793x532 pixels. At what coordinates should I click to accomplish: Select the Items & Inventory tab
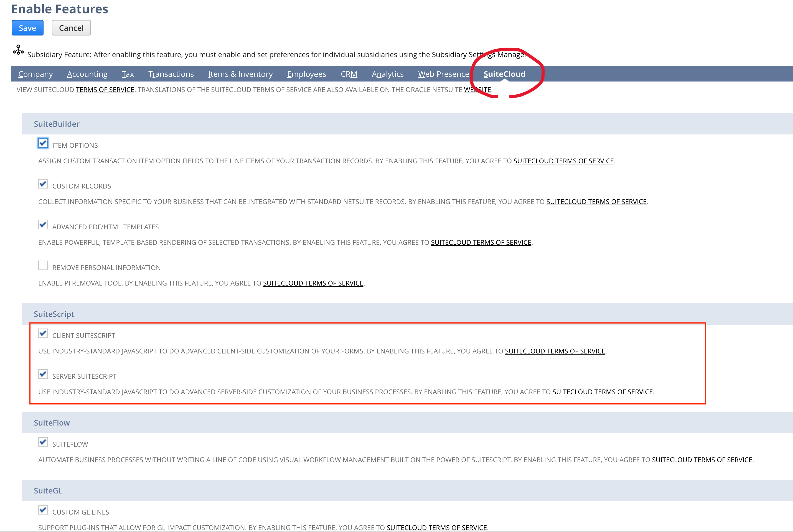pyautogui.click(x=241, y=74)
